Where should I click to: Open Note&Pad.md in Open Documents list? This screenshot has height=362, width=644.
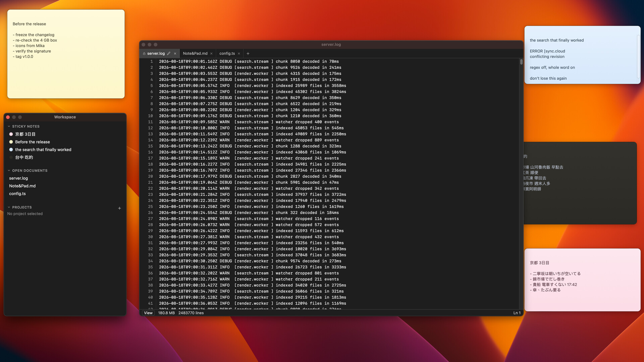[65, 186]
